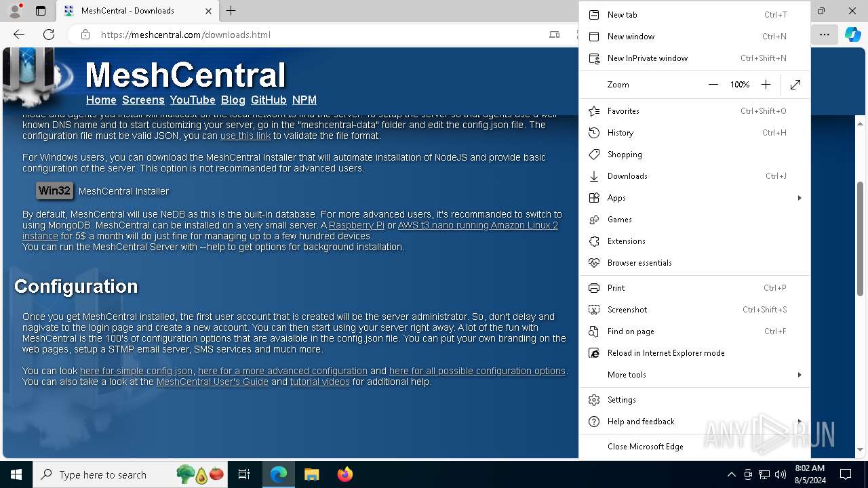Open the profile avatar icon
Viewport: 868px width, 488px height.
[14, 11]
